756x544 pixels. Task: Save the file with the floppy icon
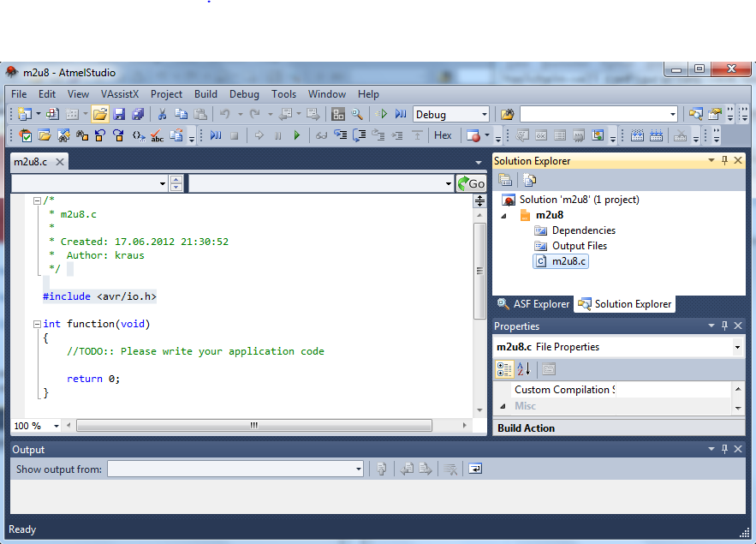pos(119,114)
